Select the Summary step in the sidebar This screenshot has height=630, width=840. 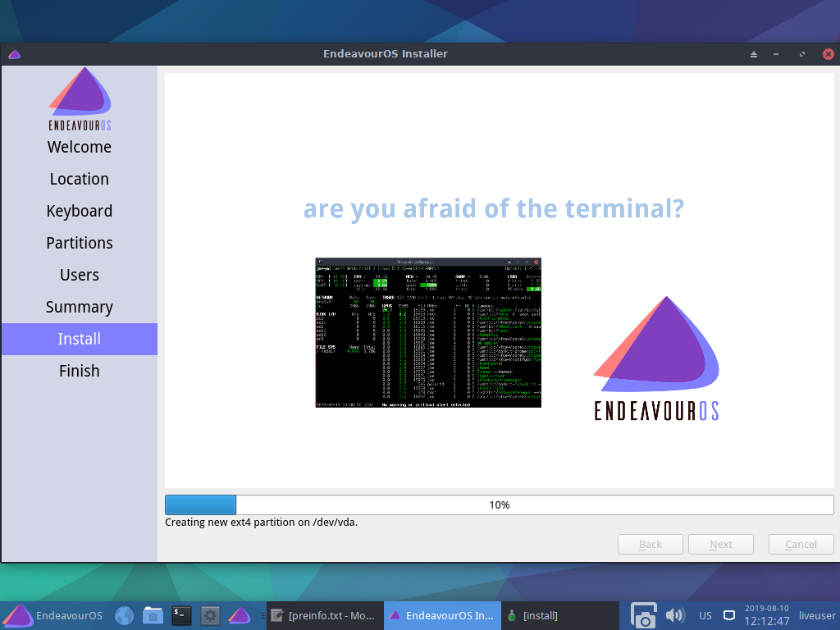(79, 307)
